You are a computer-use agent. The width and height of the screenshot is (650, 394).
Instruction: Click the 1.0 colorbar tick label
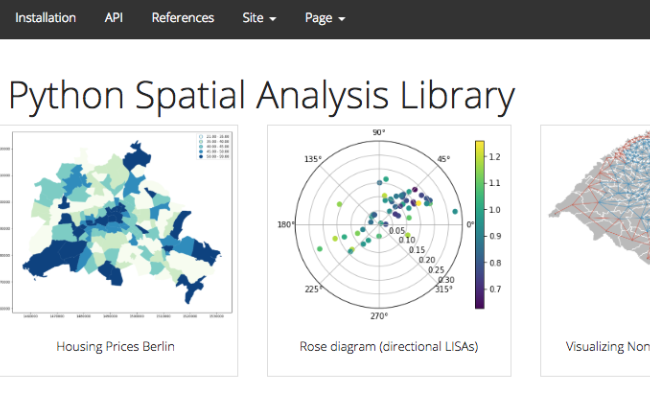pyautogui.click(x=495, y=210)
